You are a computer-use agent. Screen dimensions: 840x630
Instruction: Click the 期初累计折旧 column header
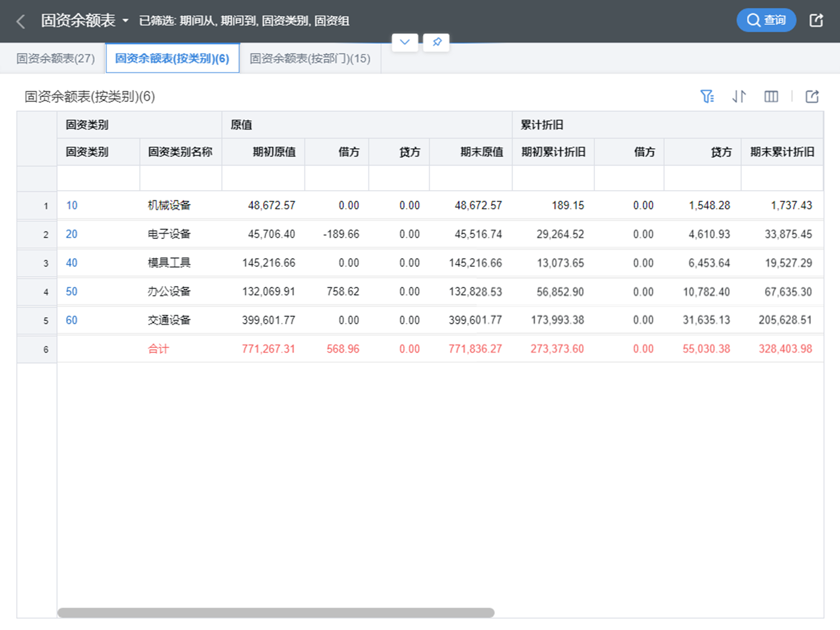tap(553, 152)
